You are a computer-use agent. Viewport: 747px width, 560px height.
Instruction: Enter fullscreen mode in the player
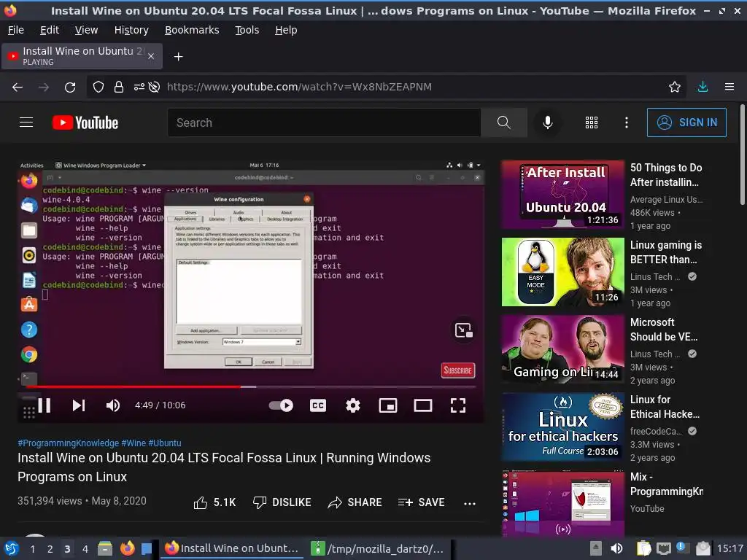pyautogui.click(x=458, y=405)
